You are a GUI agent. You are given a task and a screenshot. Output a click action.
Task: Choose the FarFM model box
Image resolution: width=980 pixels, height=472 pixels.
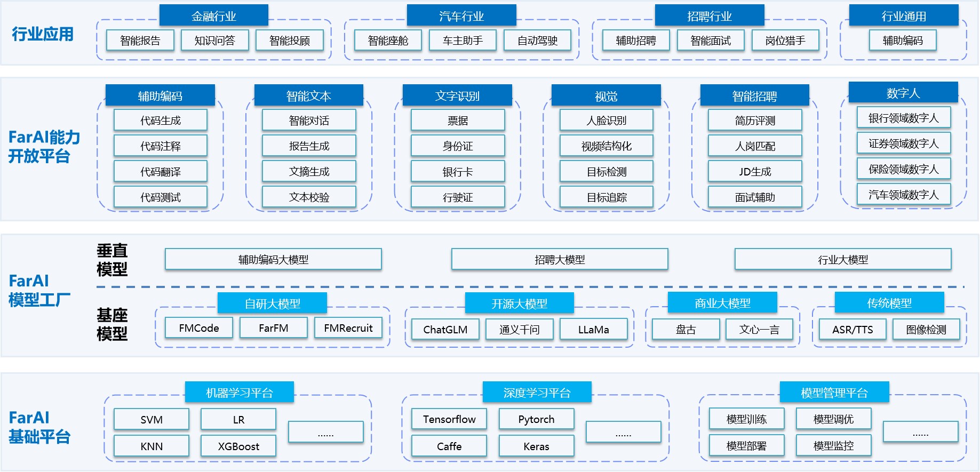(x=273, y=328)
